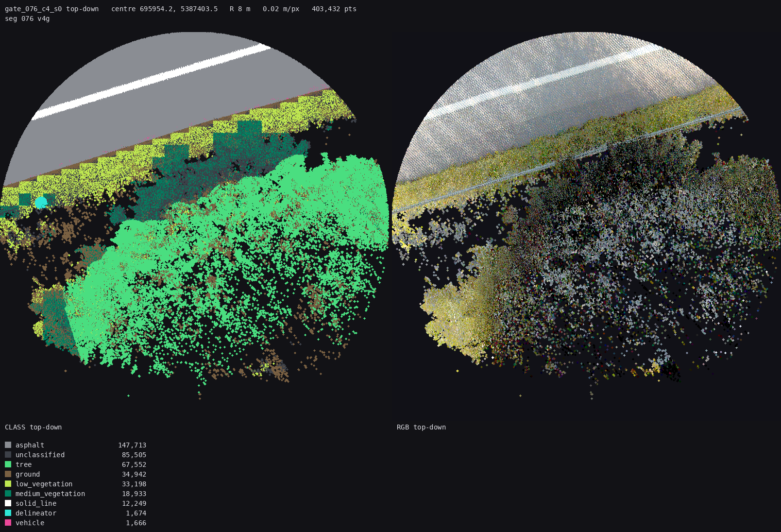Image resolution: width=781 pixels, height=532 pixels.
Task: Click the delineator cyan legend swatch
Action: coord(8,513)
